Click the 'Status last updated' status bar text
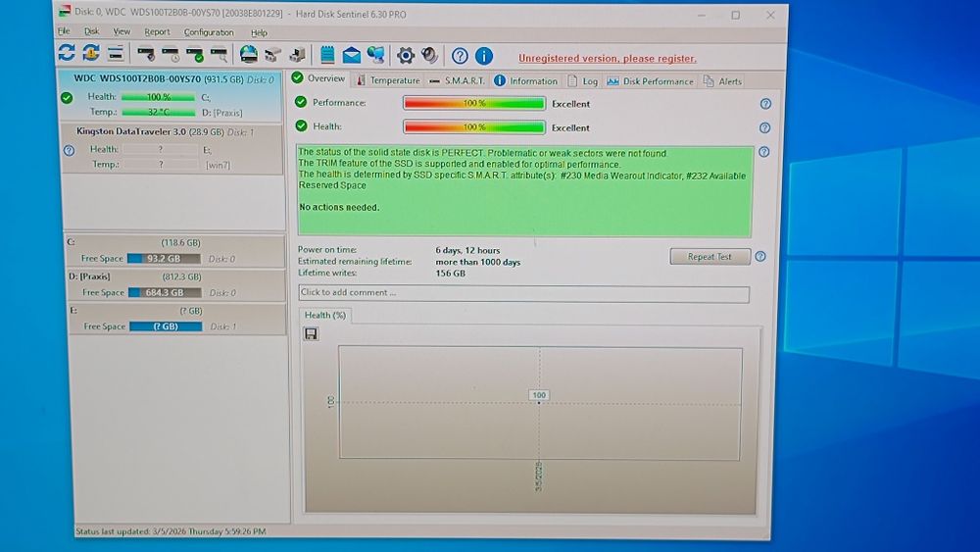Image resolution: width=980 pixels, height=552 pixels. [x=171, y=530]
